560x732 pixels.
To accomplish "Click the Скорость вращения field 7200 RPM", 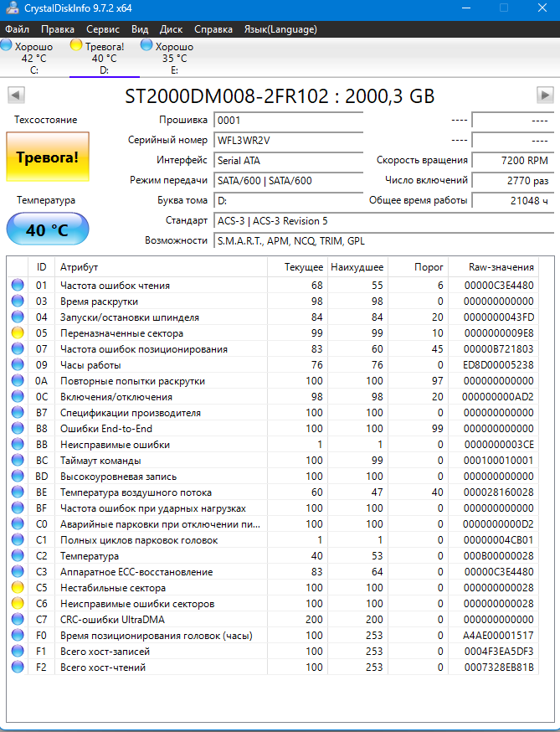I will click(x=513, y=160).
